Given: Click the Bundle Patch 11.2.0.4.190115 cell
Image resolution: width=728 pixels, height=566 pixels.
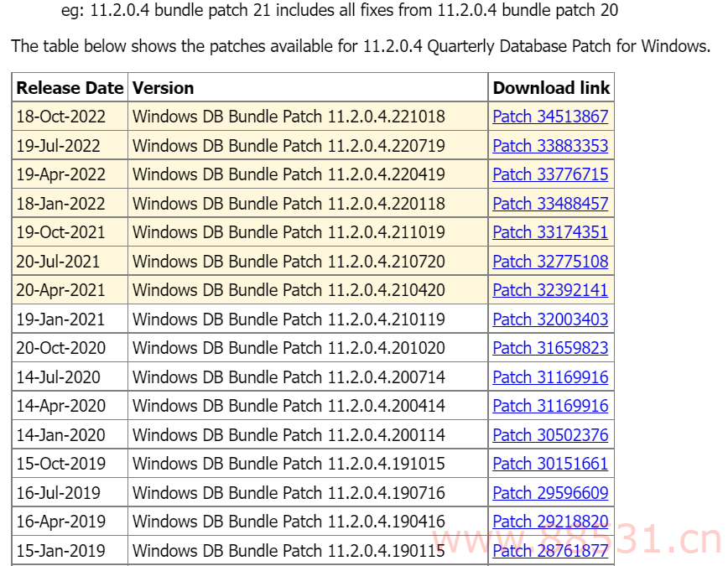Looking at the screenshot, I should coord(308,551).
